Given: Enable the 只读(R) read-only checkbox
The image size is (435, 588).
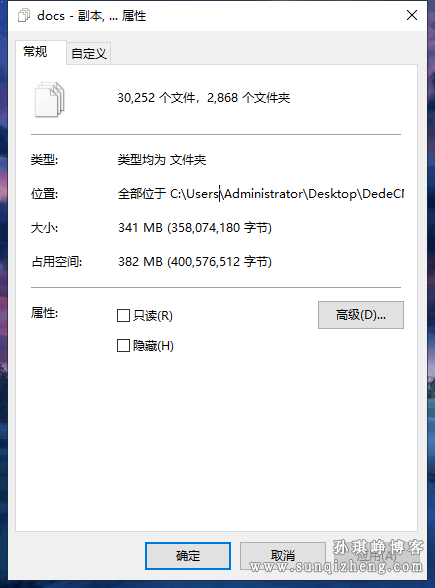Looking at the screenshot, I should click(x=123, y=315).
